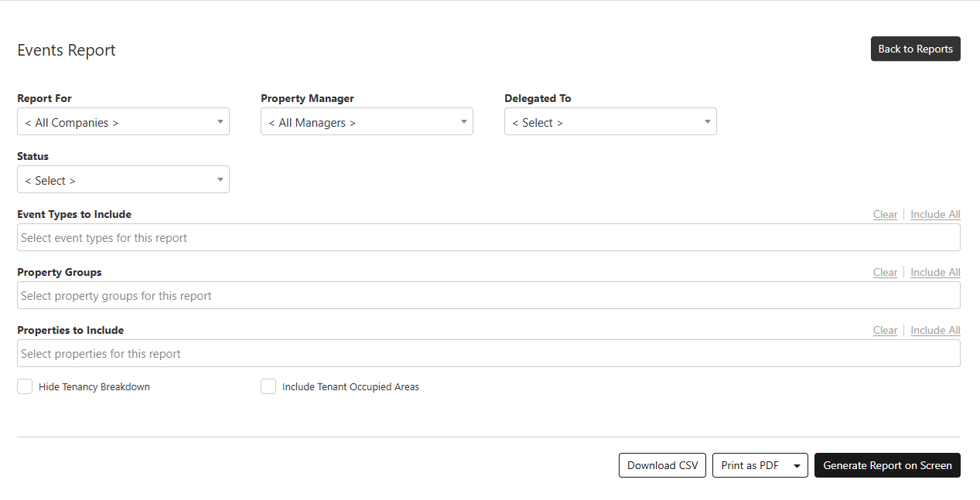Image resolution: width=980 pixels, height=500 pixels.
Task: Expand the Print as PDF caret arrow
Action: coord(797,466)
